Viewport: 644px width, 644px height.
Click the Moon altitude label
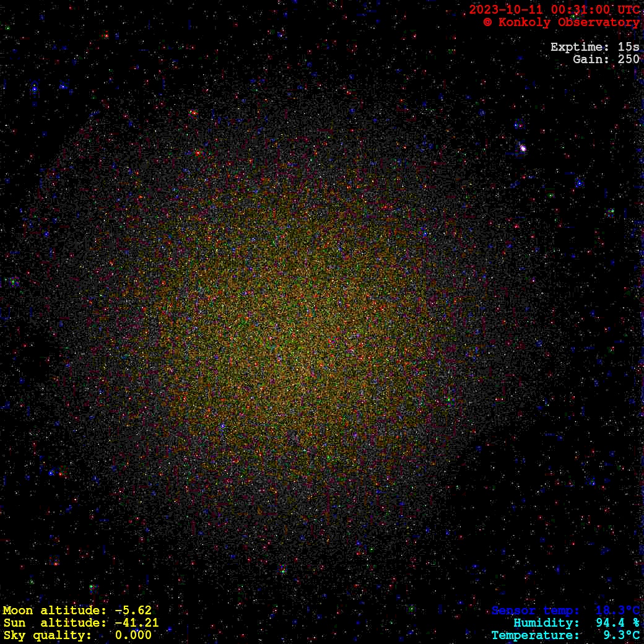[54, 611]
